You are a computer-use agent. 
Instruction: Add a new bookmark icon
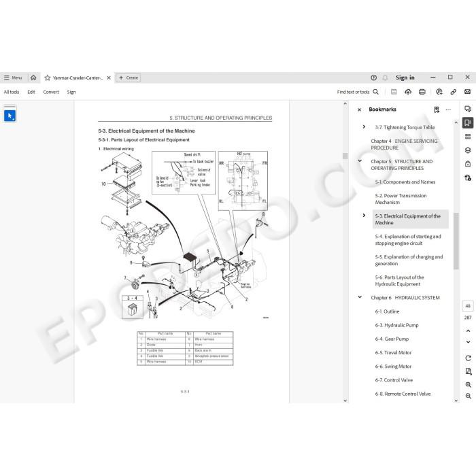[x=437, y=109]
